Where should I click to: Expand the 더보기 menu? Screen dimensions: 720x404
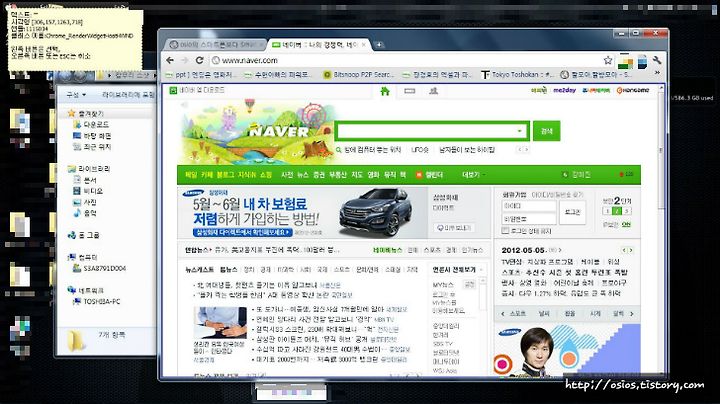pos(473,175)
